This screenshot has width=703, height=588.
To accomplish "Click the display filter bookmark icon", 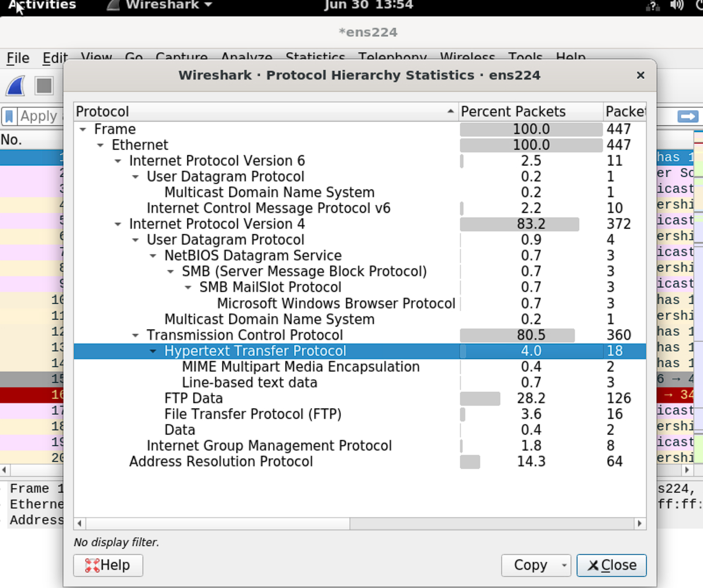I will [9, 116].
